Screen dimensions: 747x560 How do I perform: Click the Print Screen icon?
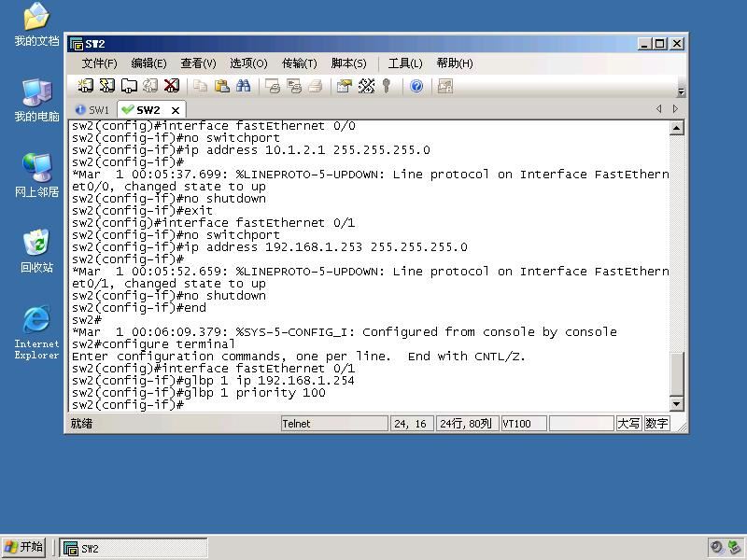point(273,86)
